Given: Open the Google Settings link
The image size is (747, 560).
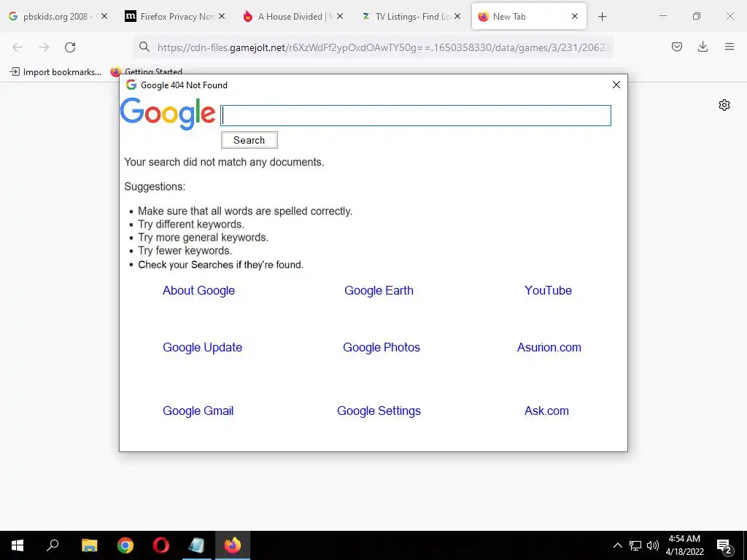Looking at the screenshot, I should (379, 411).
